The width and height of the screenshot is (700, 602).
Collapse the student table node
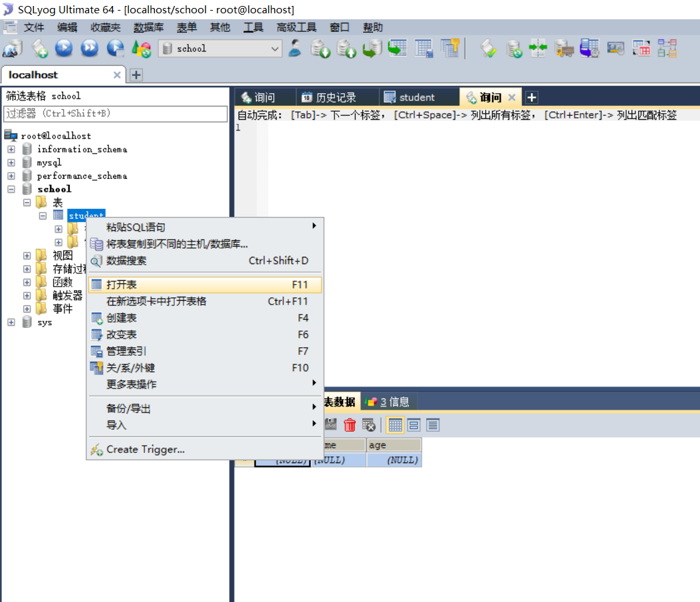click(x=43, y=216)
